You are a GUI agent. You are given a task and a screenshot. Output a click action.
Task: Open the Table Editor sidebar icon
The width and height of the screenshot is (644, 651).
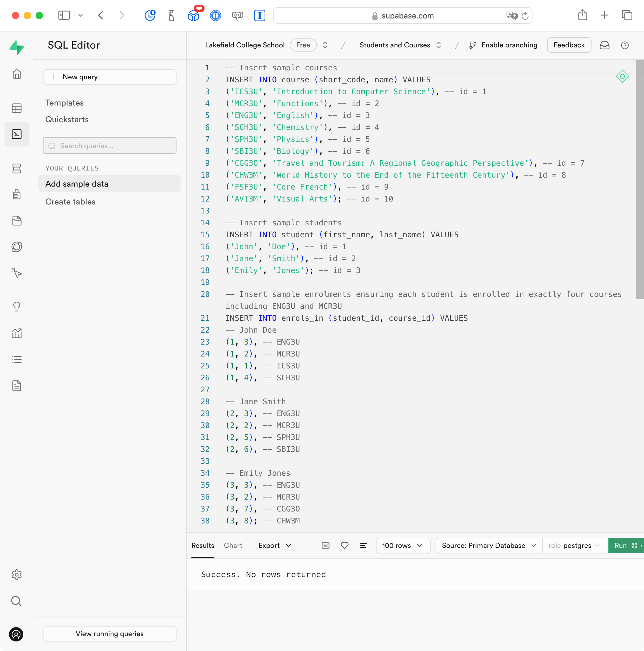[x=16, y=108]
